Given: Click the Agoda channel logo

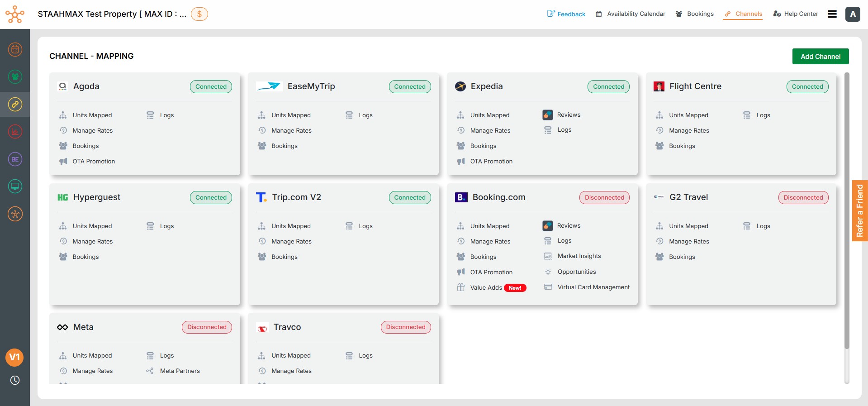Looking at the screenshot, I should tap(62, 86).
